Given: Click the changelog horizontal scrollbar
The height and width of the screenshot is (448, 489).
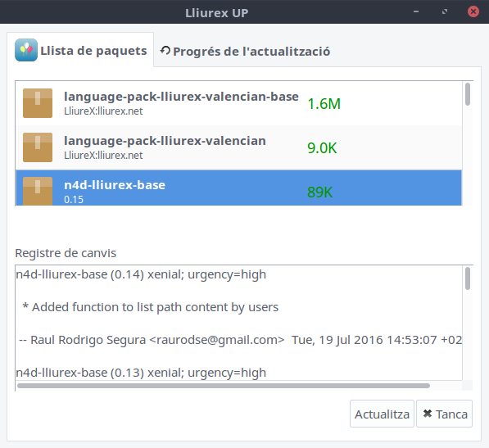Looking at the screenshot, I should (x=224, y=386).
